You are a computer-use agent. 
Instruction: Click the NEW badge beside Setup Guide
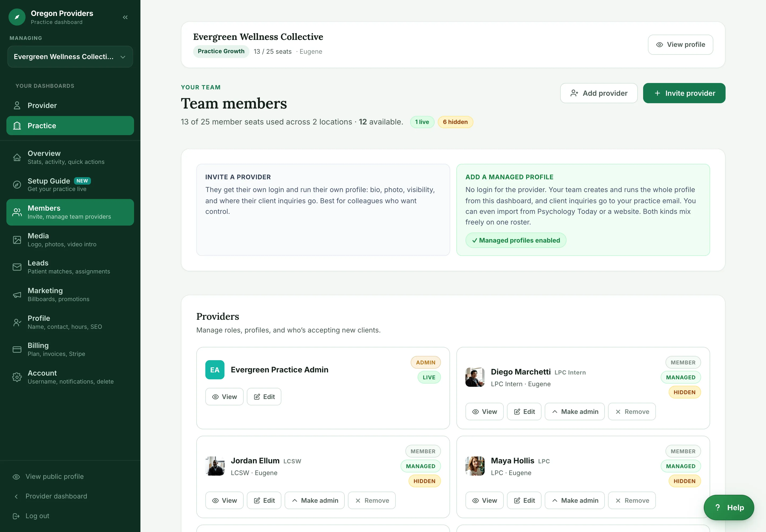coord(82,181)
